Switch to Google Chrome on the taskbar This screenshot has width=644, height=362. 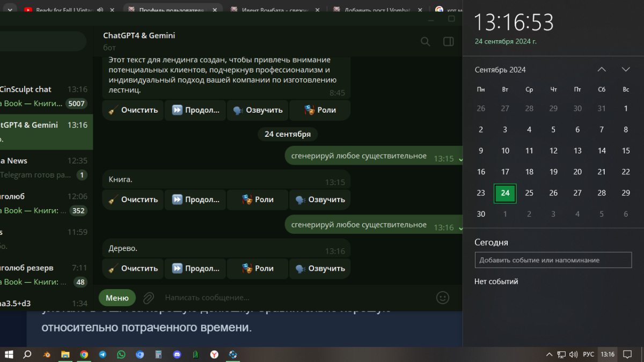[x=84, y=354]
